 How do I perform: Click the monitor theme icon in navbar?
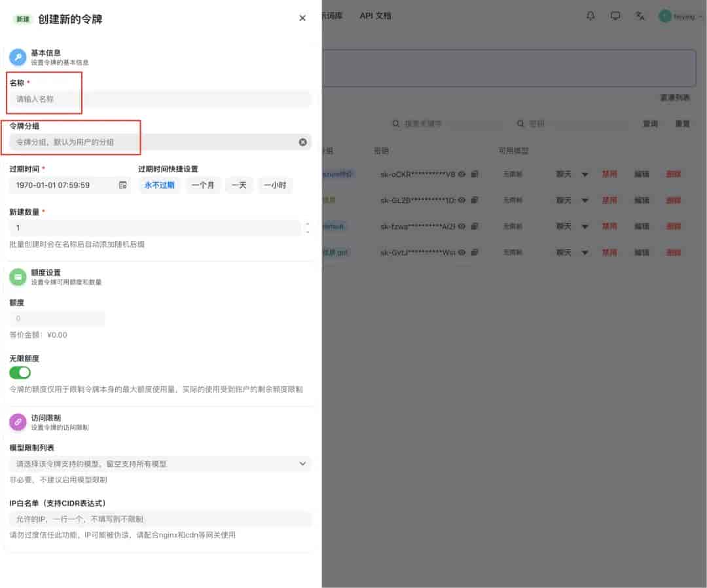tap(615, 16)
